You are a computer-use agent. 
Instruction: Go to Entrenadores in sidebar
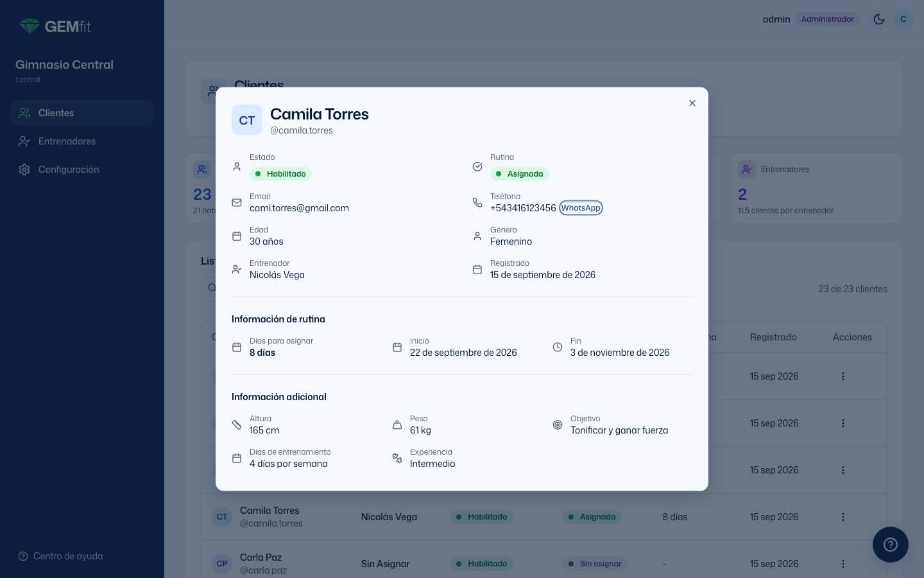(x=82, y=141)
